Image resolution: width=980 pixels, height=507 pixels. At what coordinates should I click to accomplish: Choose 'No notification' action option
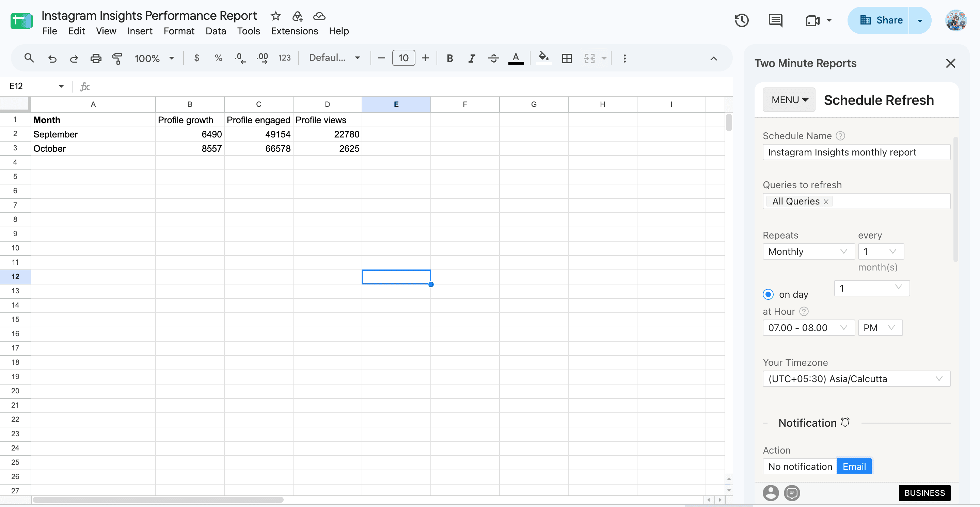tap(800, 466)
